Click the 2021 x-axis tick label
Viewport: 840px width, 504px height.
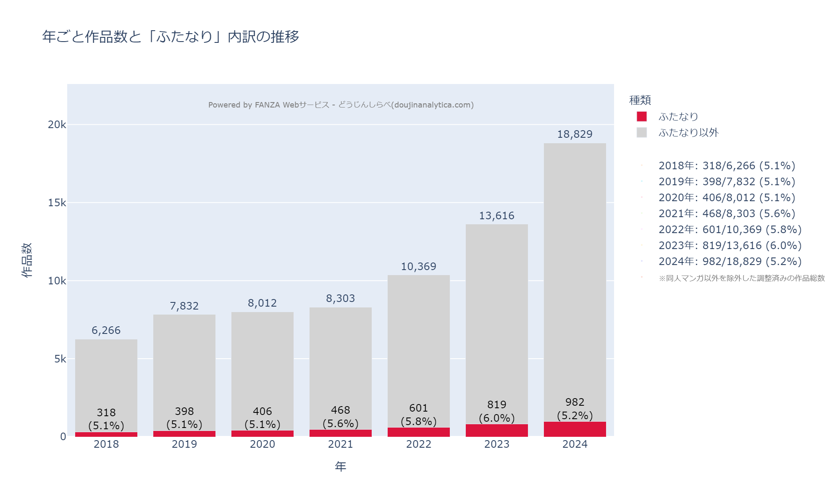[340, 444]
